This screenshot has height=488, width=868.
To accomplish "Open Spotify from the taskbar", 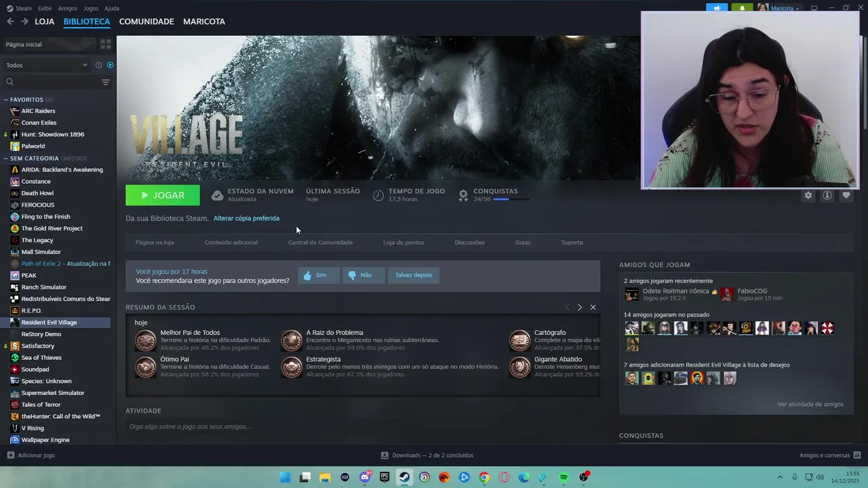I will click(x=564, y=477).
